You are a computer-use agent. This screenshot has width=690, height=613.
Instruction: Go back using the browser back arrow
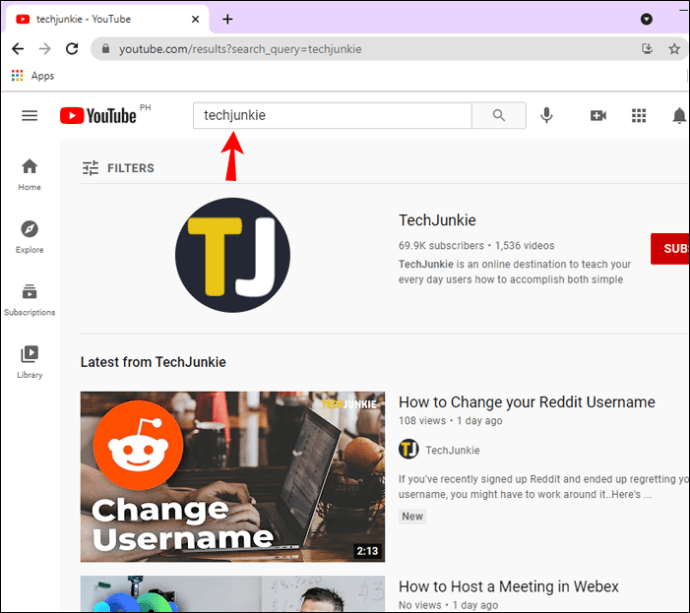click(x=18, y=48)
